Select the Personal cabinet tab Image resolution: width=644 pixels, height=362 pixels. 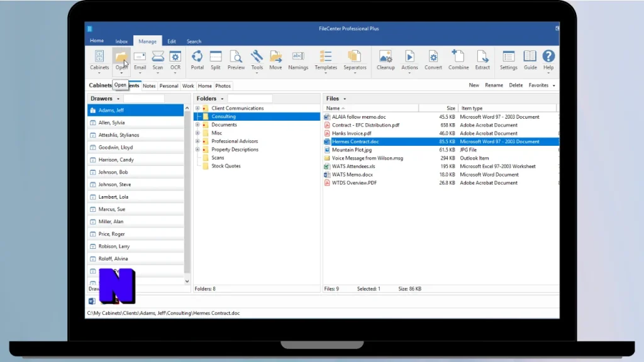click(169, 85)
